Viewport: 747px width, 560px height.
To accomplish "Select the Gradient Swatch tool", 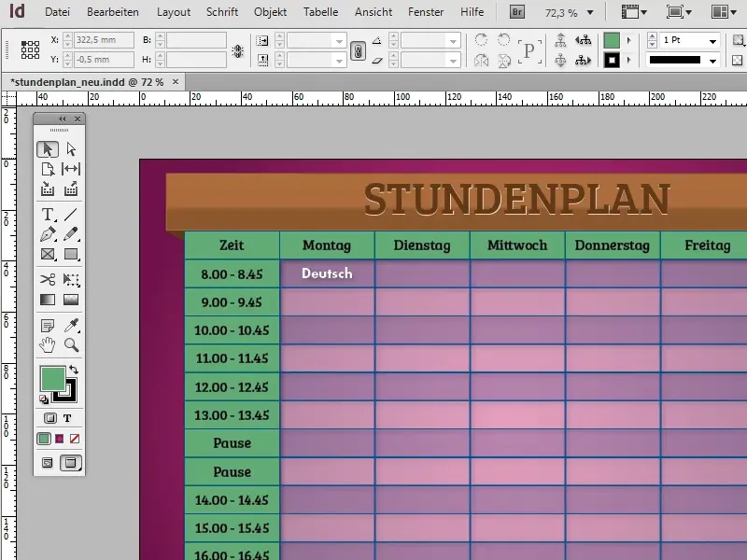I will [x=48, y=300].
